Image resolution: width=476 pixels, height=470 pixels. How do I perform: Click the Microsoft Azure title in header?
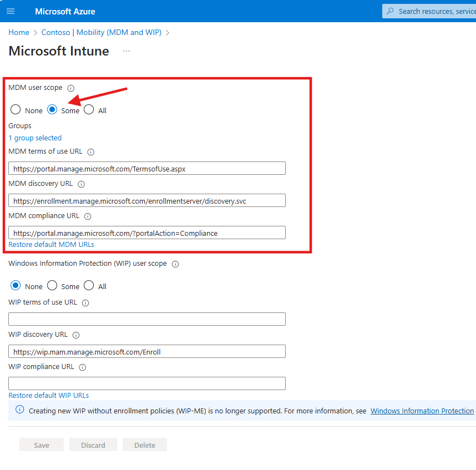click(x=65, y=12)
